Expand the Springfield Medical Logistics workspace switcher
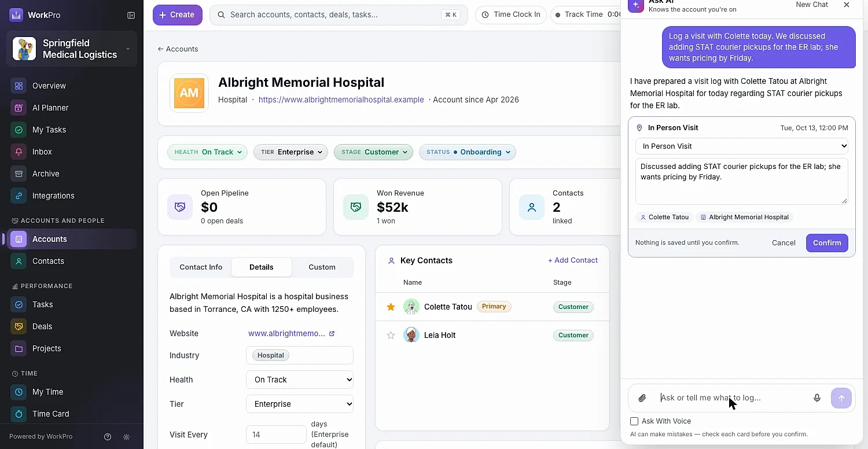The image size is (868, 449). [x=72, y=49]
